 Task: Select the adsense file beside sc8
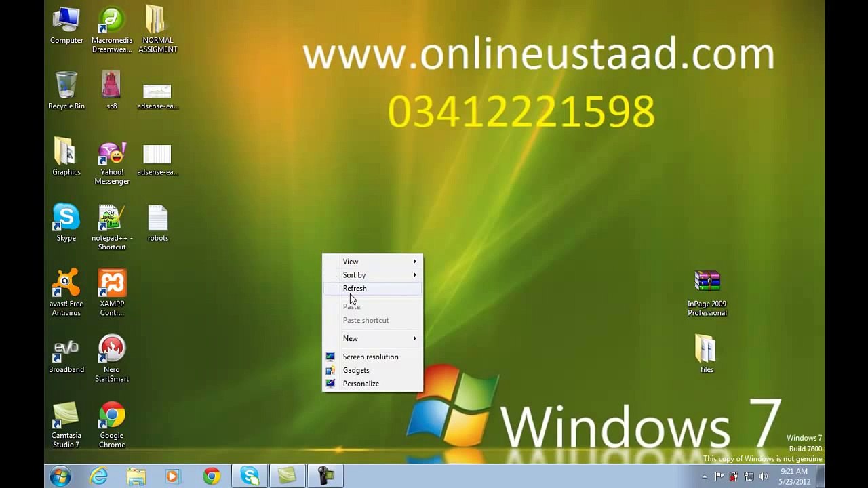(157, 96)
